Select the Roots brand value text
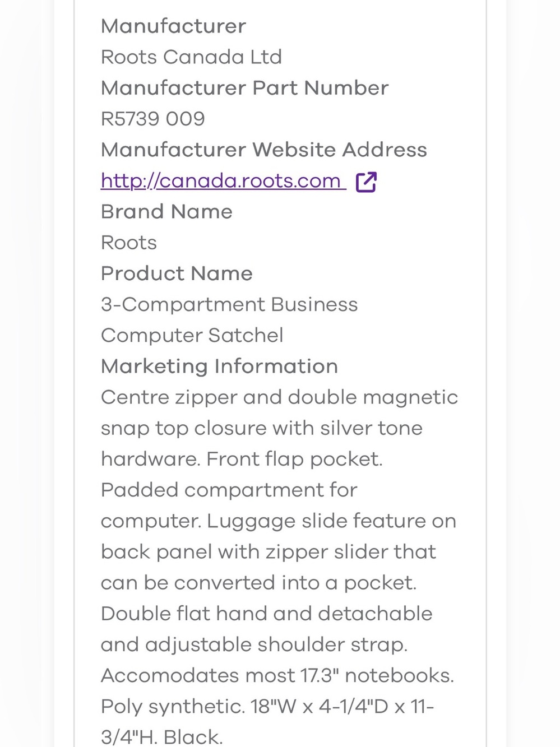The height and width of the screenshot is (747, 560). pos(128,243)
